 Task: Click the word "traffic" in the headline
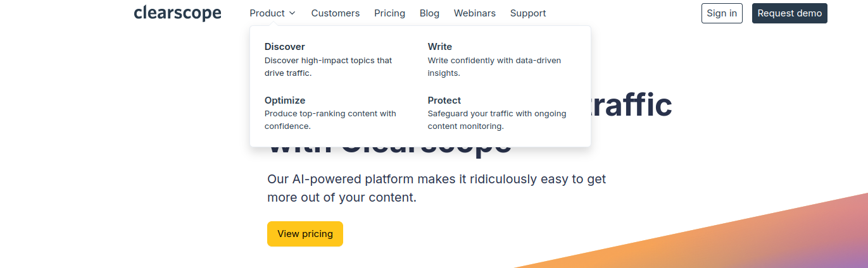click(x=632, y=106)
